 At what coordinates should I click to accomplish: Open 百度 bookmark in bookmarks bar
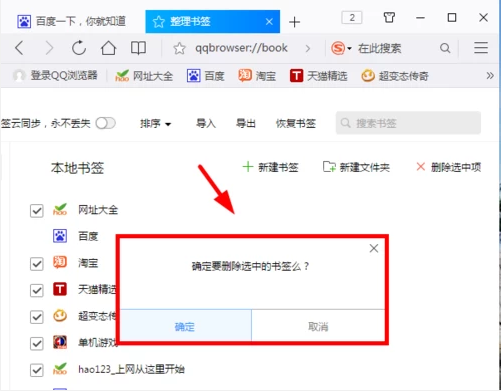tap(205, 76)
